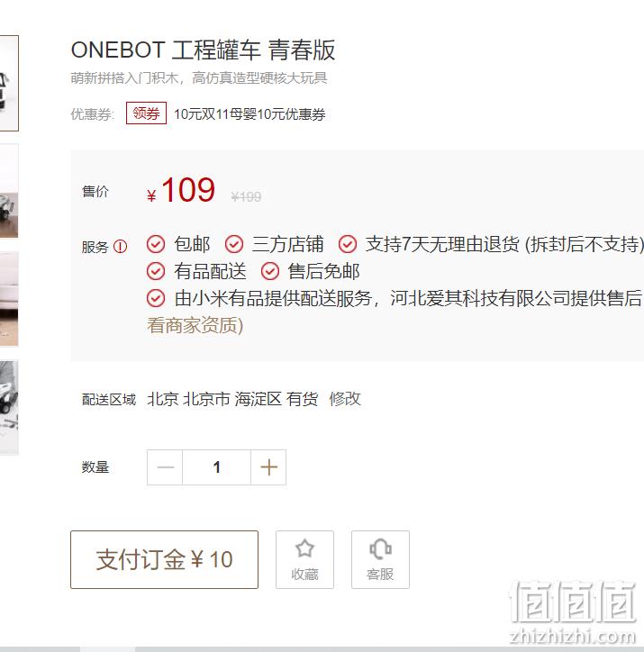Select the second product thumbnail
The image size is (644, 652).
point(9,191)
